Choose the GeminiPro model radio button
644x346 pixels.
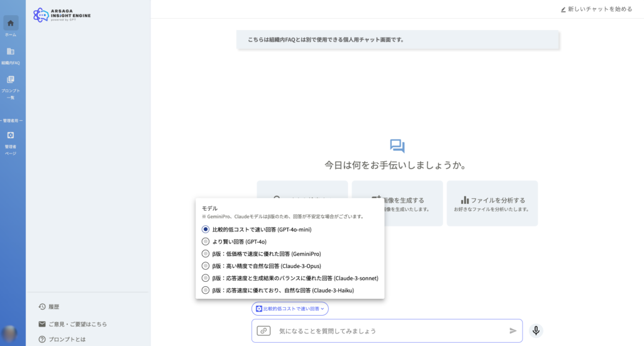206,254
